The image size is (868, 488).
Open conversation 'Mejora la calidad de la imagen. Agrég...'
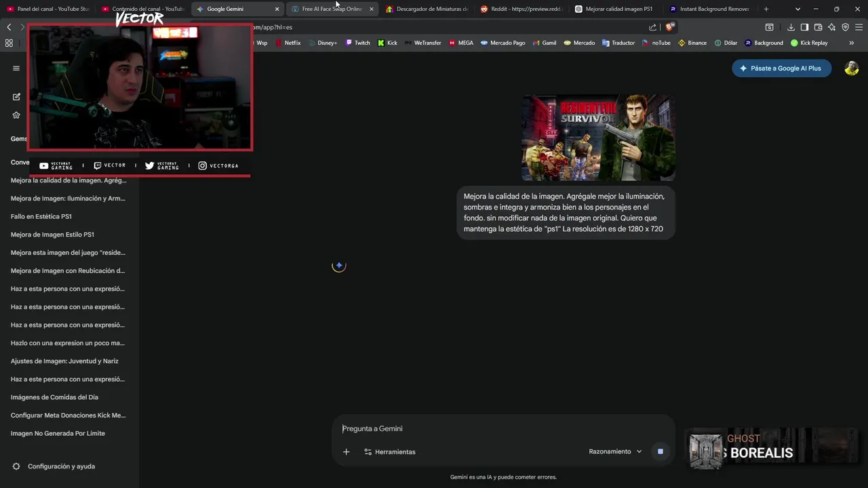tap(68, 180)
